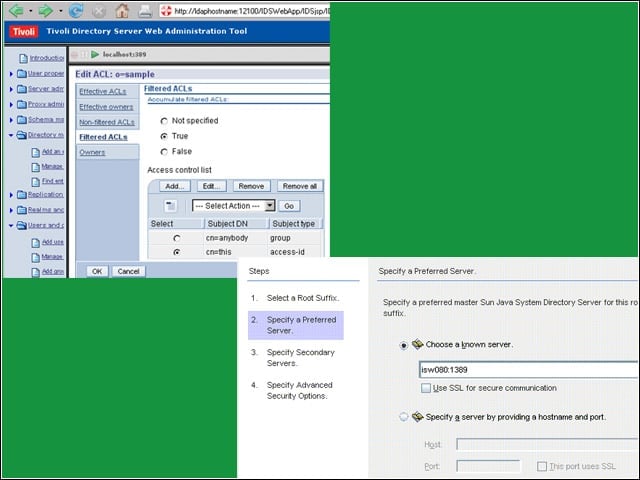The image size is (640, 480).
Task: Select the Not specified radio button
Action: point(164,121)
